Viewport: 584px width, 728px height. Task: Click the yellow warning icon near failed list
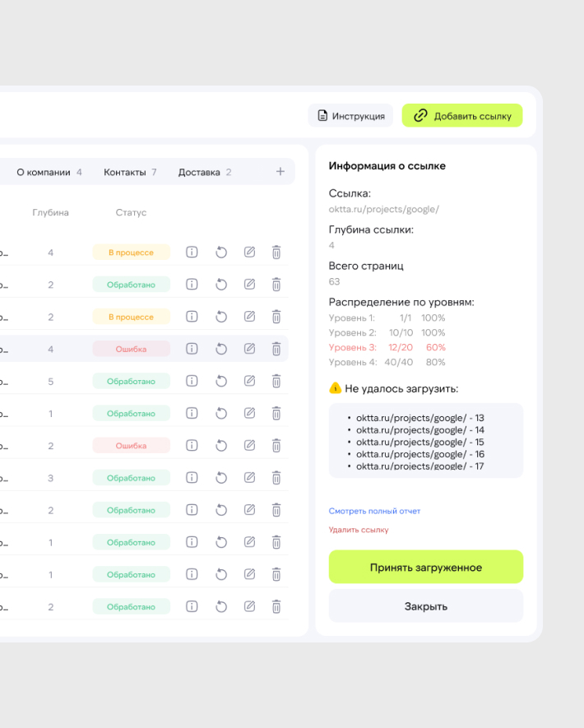coord(335,388)
